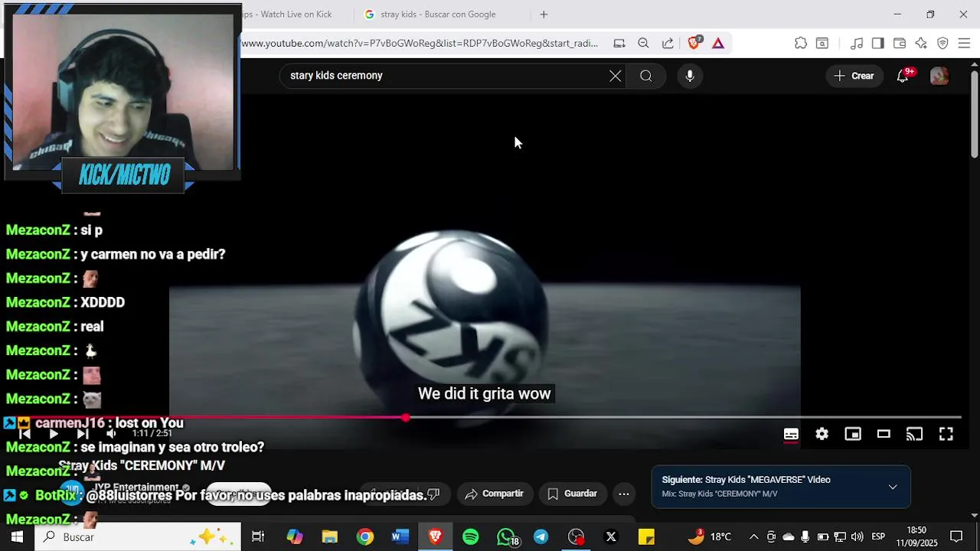Start voice search with microphone icon

(690, 76)
